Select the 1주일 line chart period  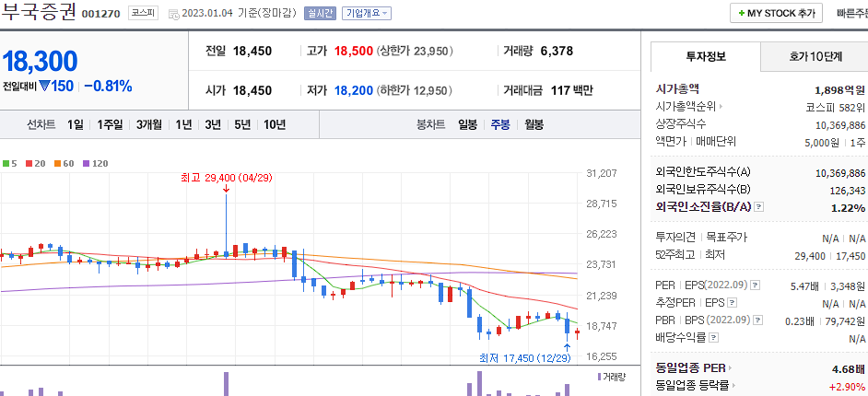[x=110, y=125]
